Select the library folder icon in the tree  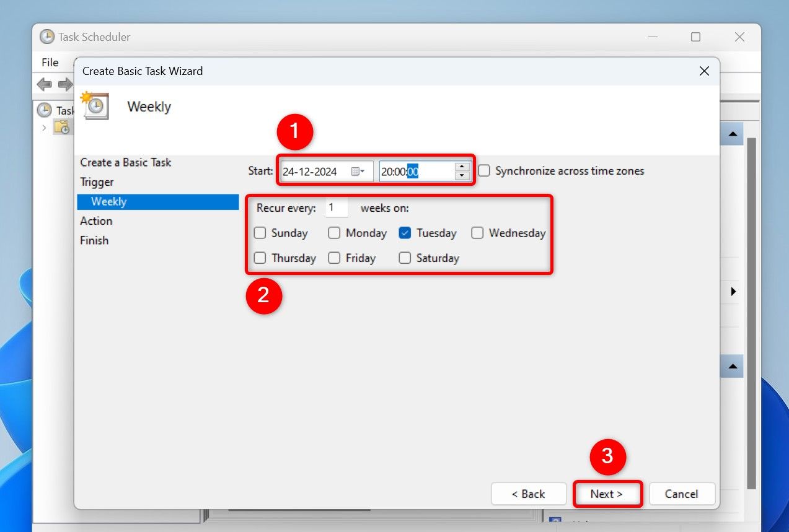[61, 128]
